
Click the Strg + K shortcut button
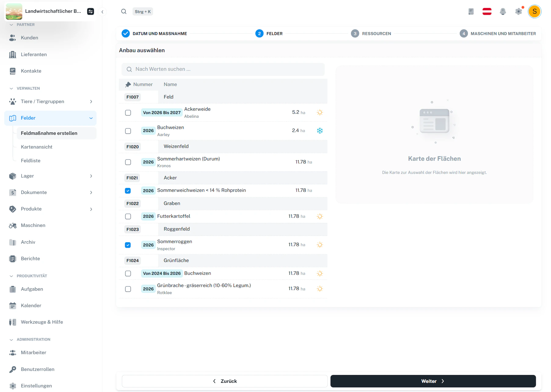(143, 12)
